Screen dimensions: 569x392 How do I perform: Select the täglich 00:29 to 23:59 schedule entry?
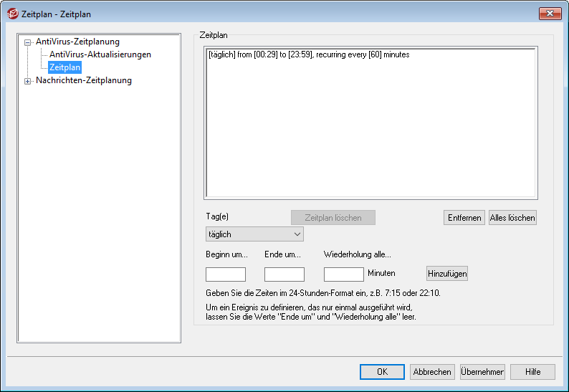coord(308,54)
